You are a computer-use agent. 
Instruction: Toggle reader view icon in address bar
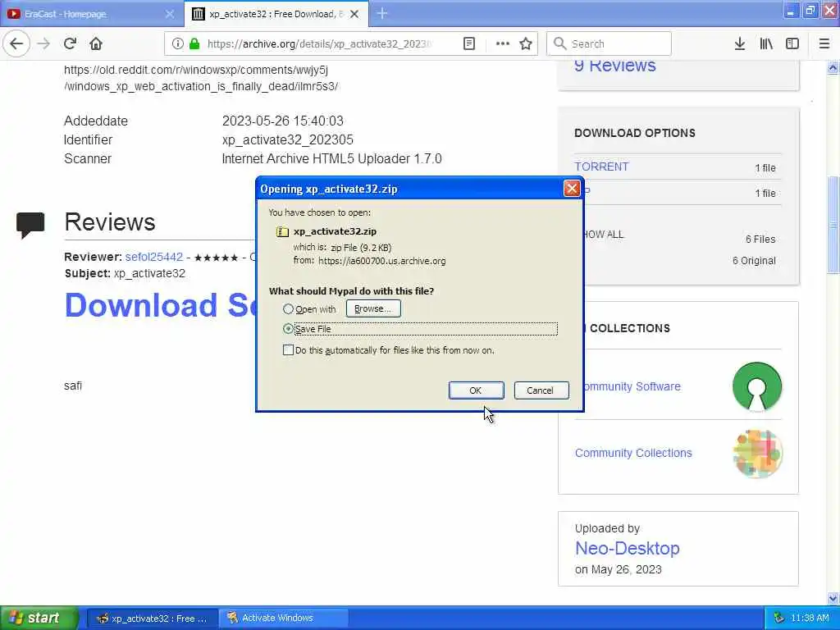468,43
